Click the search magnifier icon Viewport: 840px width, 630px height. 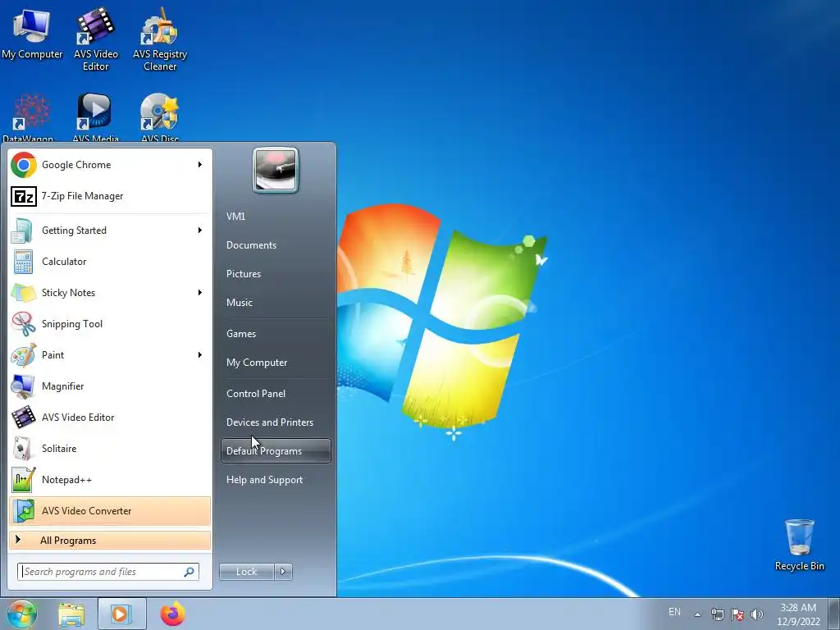(x=189, y=572)
